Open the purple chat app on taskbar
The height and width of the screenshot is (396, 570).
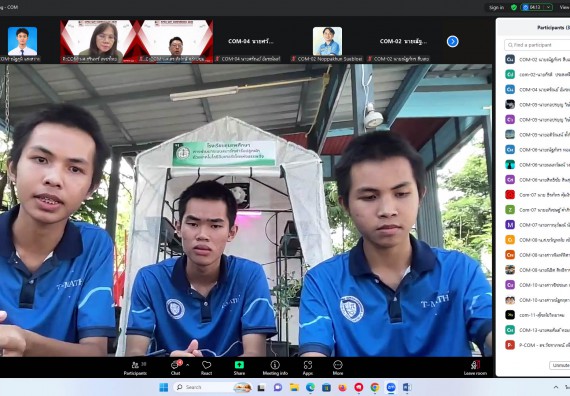tap(278, 388)
